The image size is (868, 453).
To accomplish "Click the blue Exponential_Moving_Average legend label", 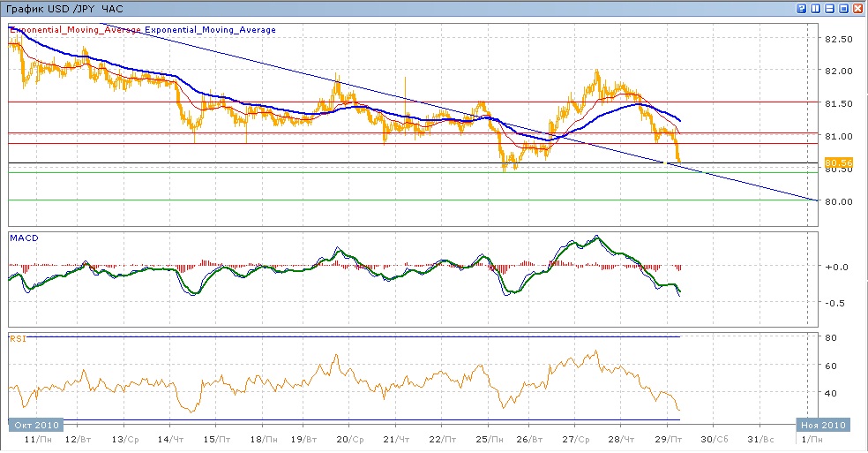I will (x=210, y=30).
